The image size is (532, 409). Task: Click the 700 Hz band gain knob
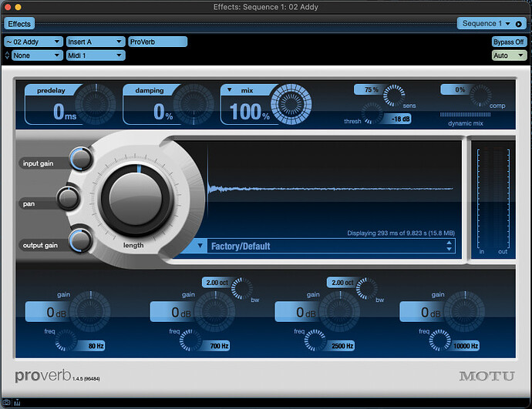point(215,311)
